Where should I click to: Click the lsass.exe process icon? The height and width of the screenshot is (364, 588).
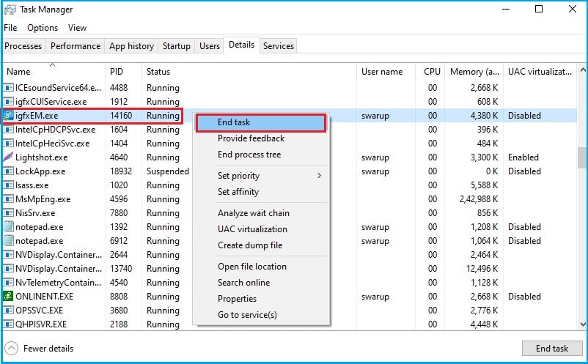(x=8, y=185)
